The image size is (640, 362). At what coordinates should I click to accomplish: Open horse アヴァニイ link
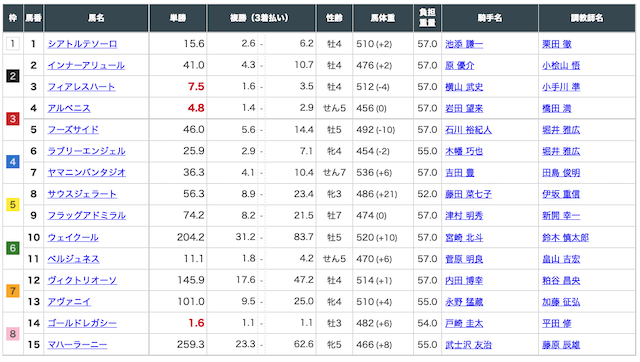tap(69, 302)
